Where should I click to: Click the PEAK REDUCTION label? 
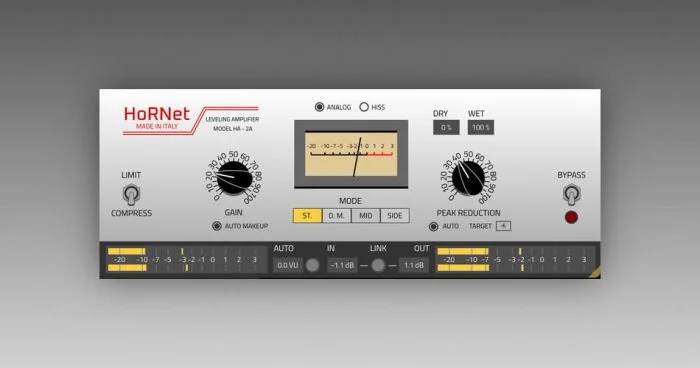click(x=468, y=213)
